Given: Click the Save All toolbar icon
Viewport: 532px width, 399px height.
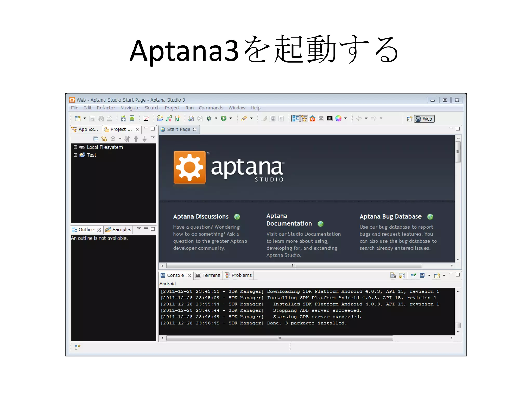Looking at the screenshot, I should click(101, 118).
